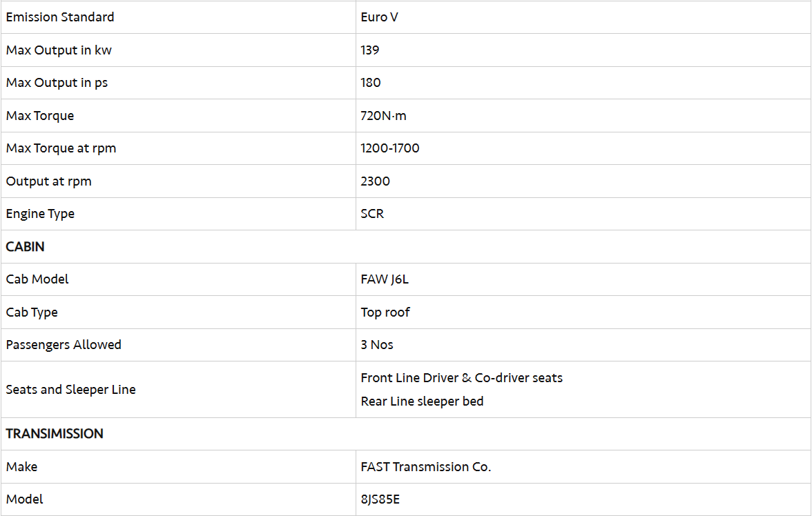Click the Rear Line sleeper bed text
Screen dimensions: 812x516
pyautogui.click(x=422, y=401)
